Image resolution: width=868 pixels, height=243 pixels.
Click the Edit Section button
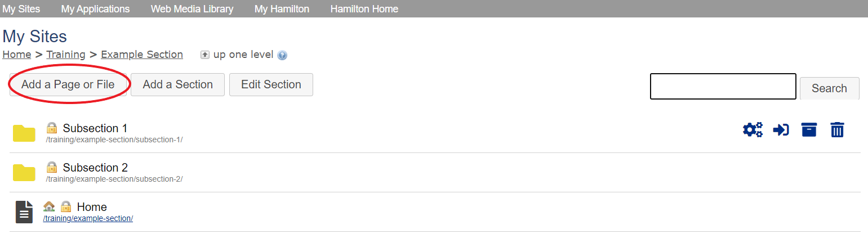pyautogui.click(x=271, y=84)
